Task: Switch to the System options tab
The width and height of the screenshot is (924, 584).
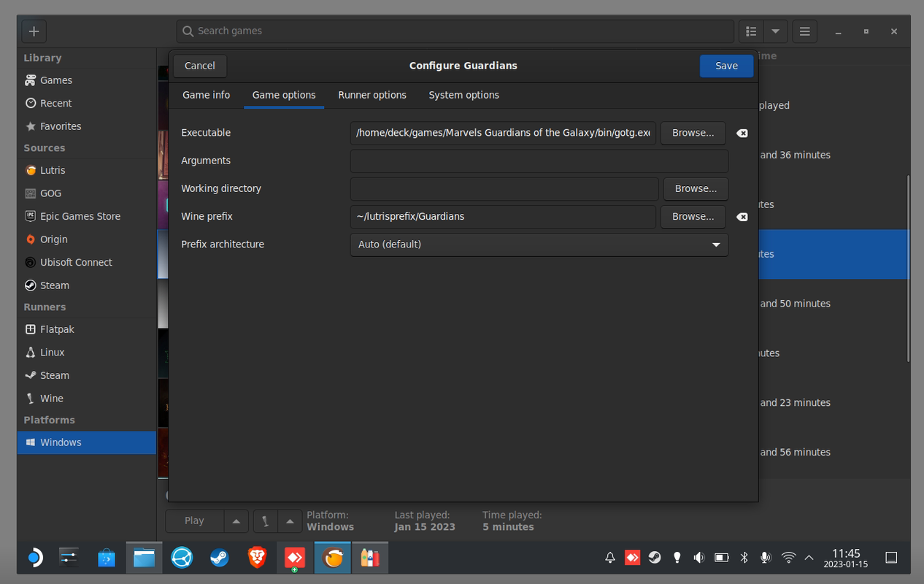Action: (464, 95)
